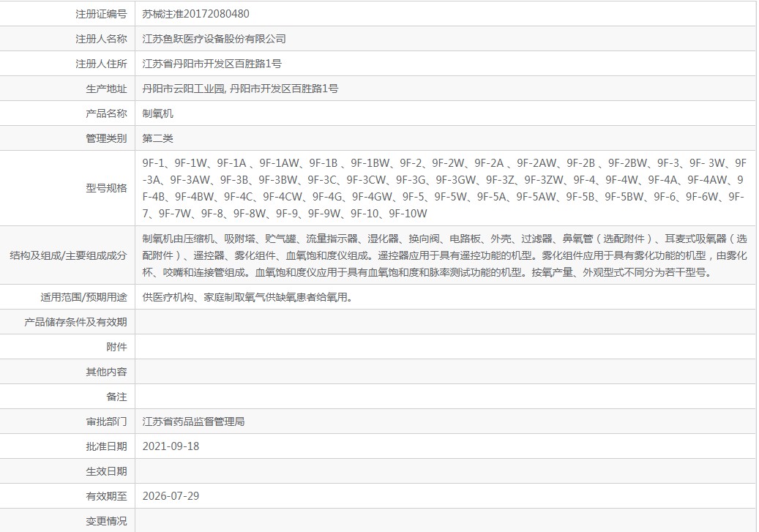This screenshot has width=759, height=532.
Task: Select registrant address 江苏省丹阳市开发区百胜路1号
Action: pyautogui.click(x=212, y=64)
